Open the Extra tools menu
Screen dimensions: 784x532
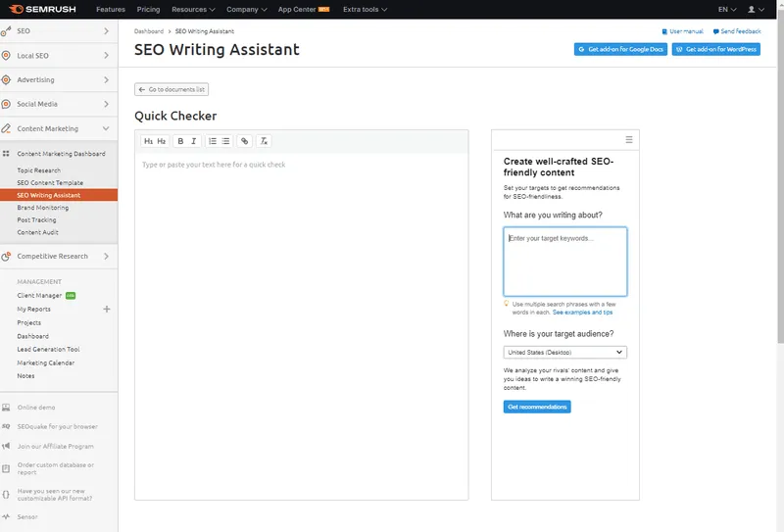click(365, 9)
